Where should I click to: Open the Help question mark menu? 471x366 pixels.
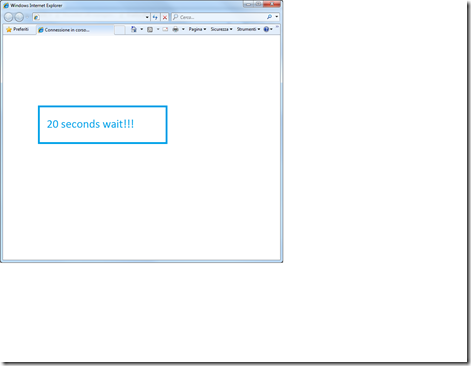coord(268,29)
